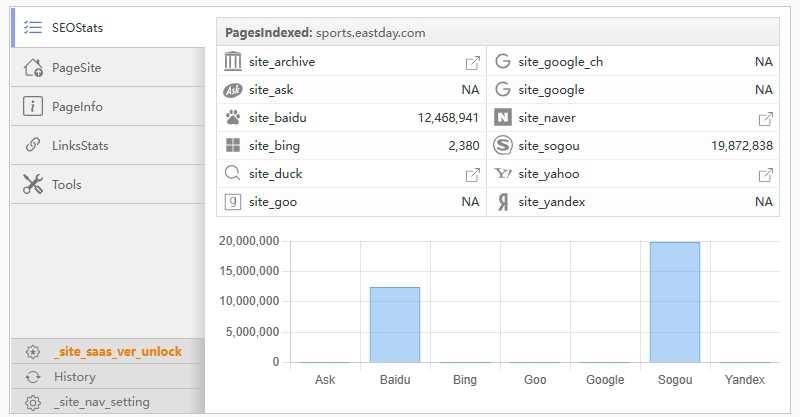
Task: Switch to the SEOStats tab
Action: [x=108, y=28]
